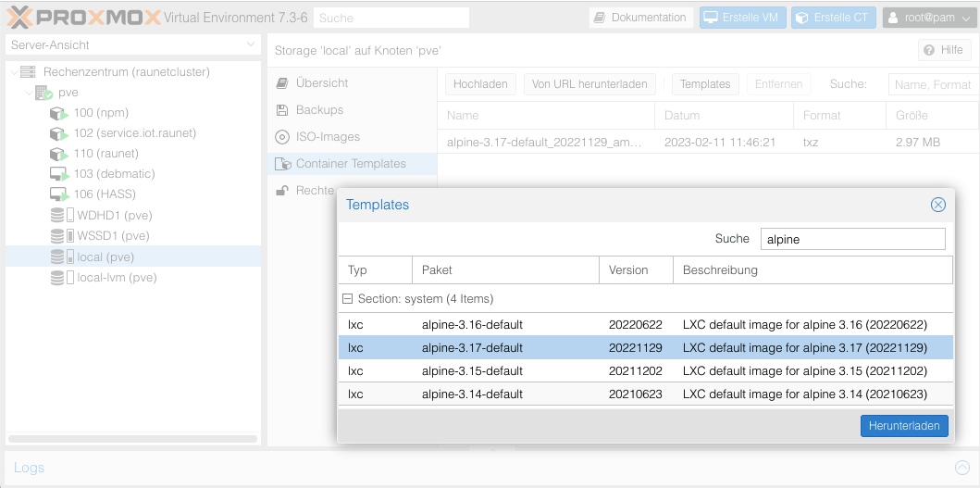Image resolution: width=980 pixels, height=488 pixels.
Task: Click the storage icon next to WDHD1 (pve)
Action: pyautogui.click(x=62, y=215)
